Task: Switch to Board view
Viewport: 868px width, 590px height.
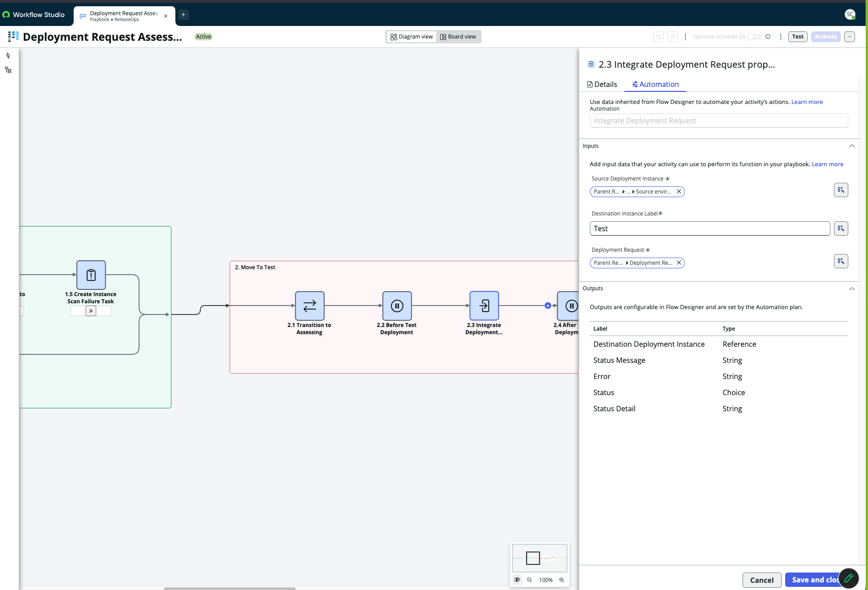Action: (458, 37)
